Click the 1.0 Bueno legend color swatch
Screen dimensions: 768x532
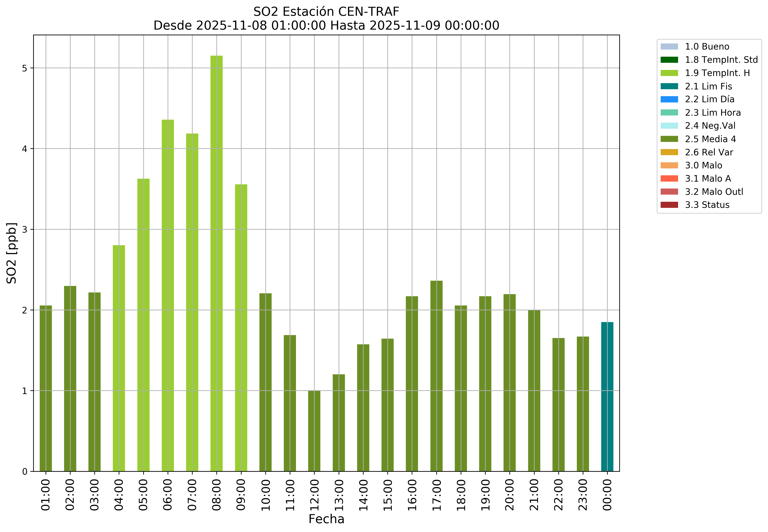point(669,47)
